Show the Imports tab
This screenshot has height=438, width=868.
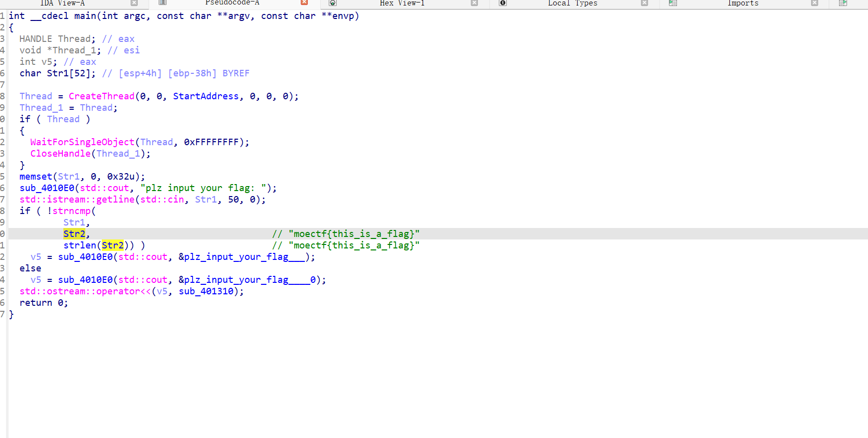click(x=743, y=3)
